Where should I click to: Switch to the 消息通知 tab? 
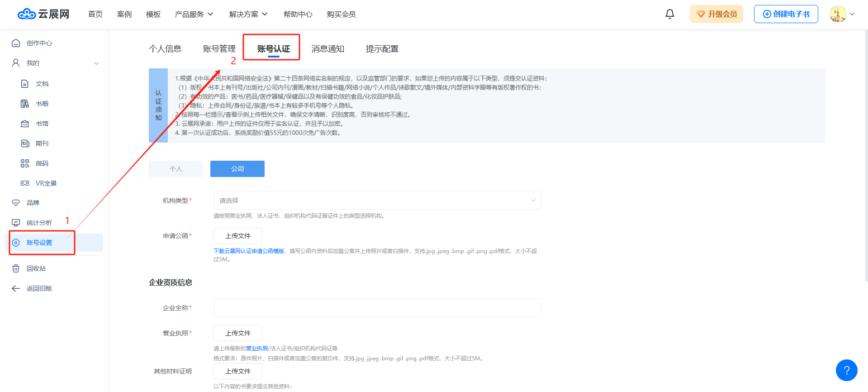(x=327, y=49)
